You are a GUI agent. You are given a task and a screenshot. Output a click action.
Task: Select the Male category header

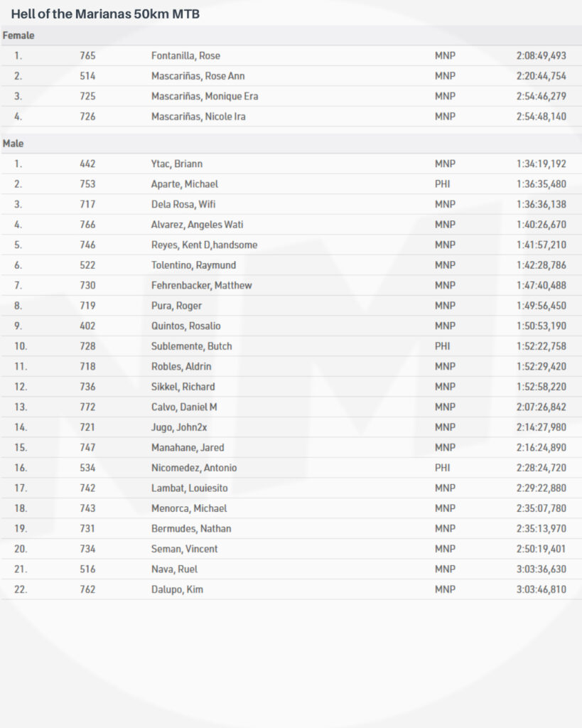(14, 144)
